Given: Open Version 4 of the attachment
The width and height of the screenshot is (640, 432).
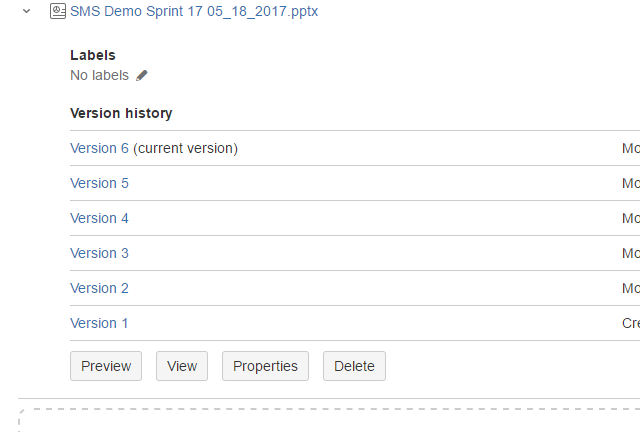Looking at the screenshot, I should tap(99, 218).
